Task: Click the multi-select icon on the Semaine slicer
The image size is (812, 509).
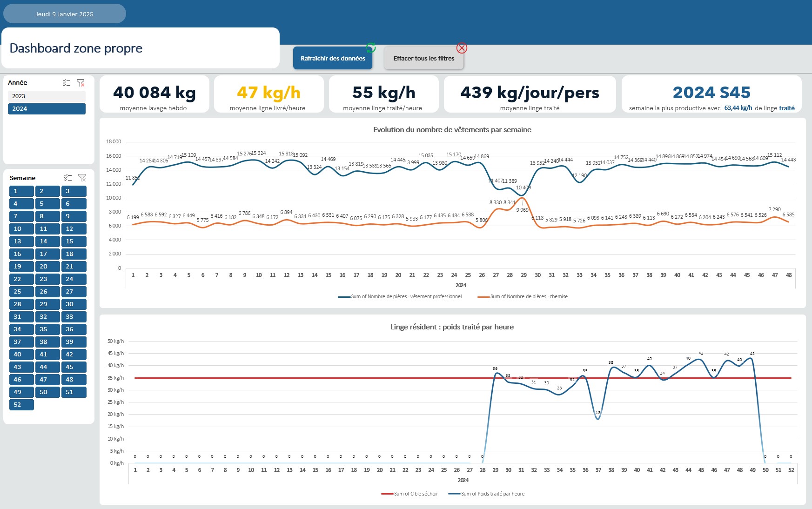Action: point(67,178)
